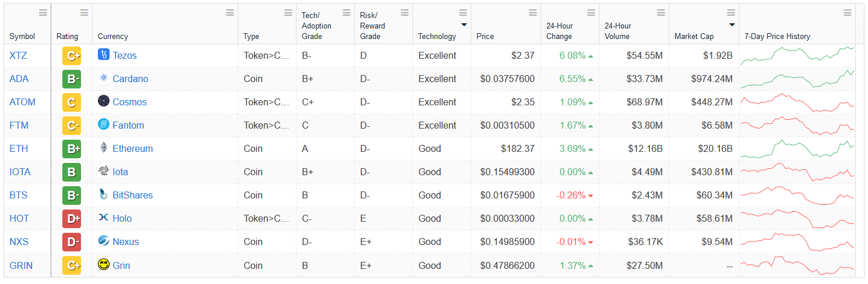Click the Cardano coin logo icon
Screen dimensions: 868x284
(104, 78)
